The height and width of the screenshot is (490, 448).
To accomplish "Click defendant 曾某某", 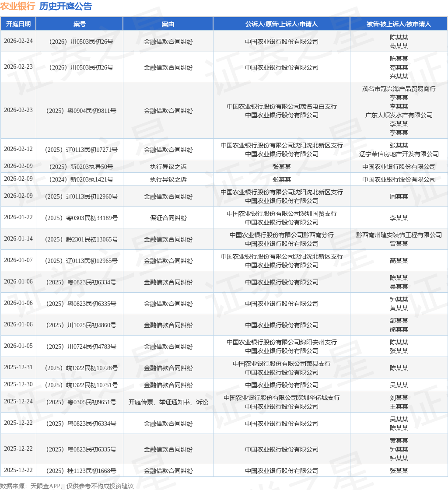I will (399, 244).
